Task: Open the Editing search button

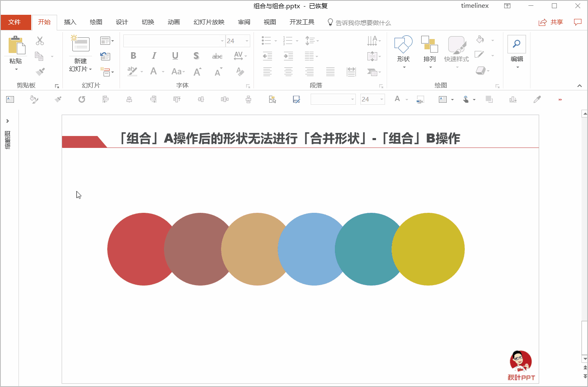Action: coord(517,52)
